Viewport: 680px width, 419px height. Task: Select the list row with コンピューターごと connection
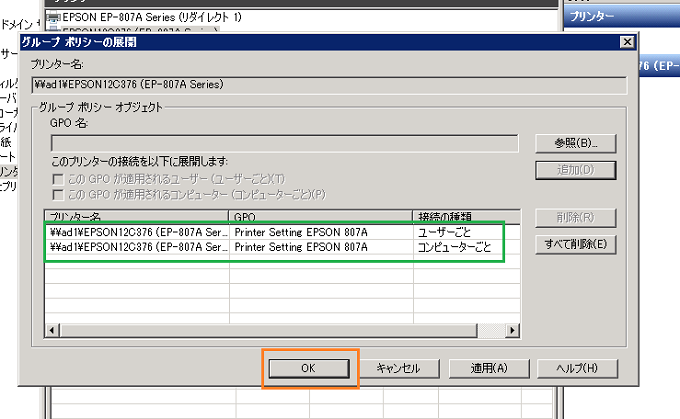(x=282, y=247)
